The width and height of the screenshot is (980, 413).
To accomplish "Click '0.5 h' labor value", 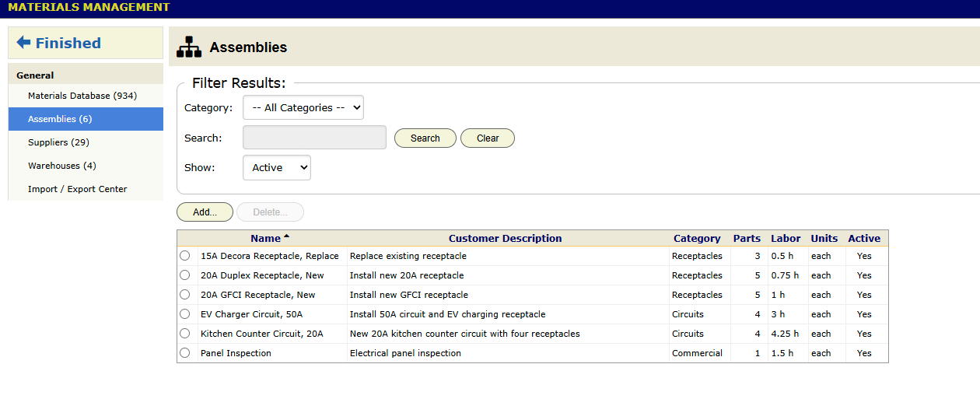I will [x=782, y=256].
